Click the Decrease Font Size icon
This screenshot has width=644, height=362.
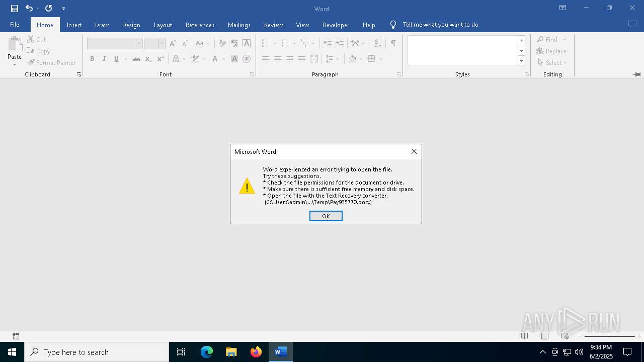pos(185,43)
